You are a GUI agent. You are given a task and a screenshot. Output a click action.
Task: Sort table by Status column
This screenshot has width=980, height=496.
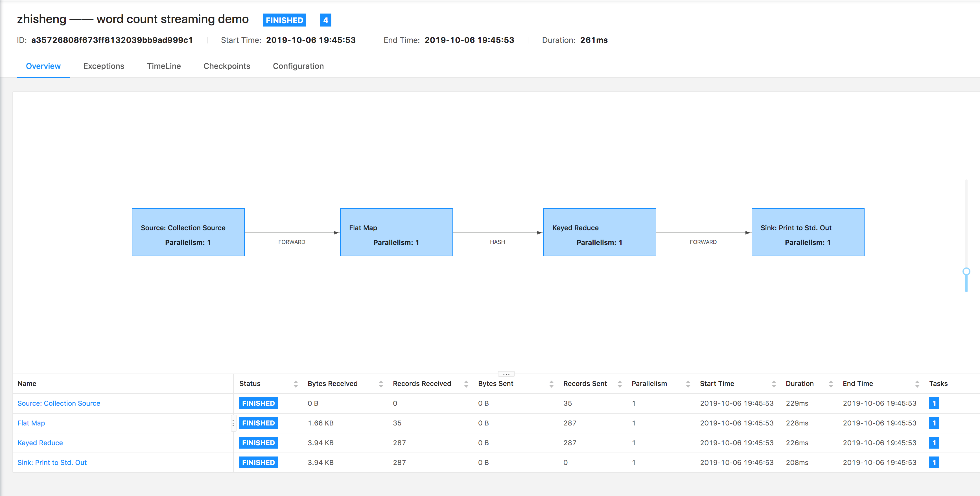(x=296, y=384)
